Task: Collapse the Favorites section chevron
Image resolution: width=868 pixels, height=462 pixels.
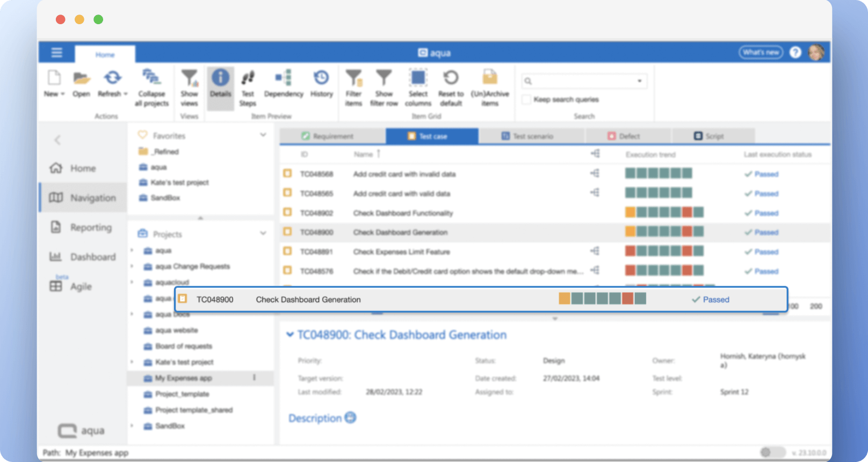Action: click(263, 135)
